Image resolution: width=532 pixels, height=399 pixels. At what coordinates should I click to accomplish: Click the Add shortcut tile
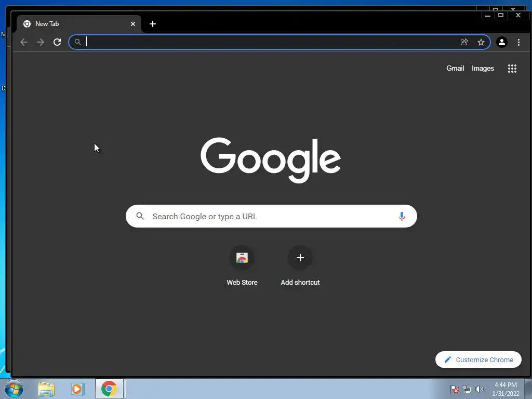pos(300,265)
